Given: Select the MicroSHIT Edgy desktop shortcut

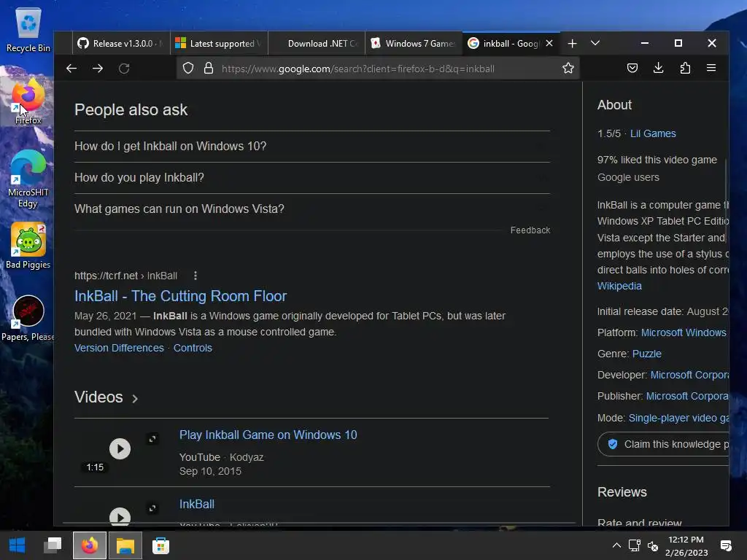Looking at the screenshot, I should coord(28,179).
